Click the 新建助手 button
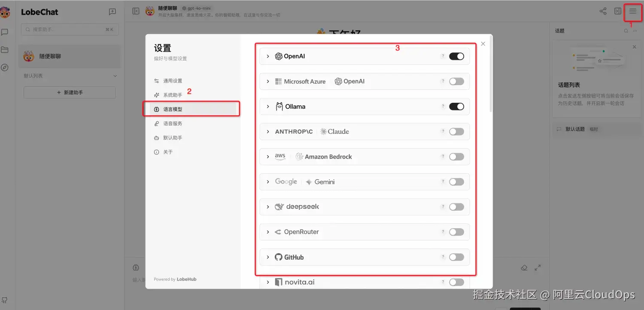The image size is (644, 310). 70,92
